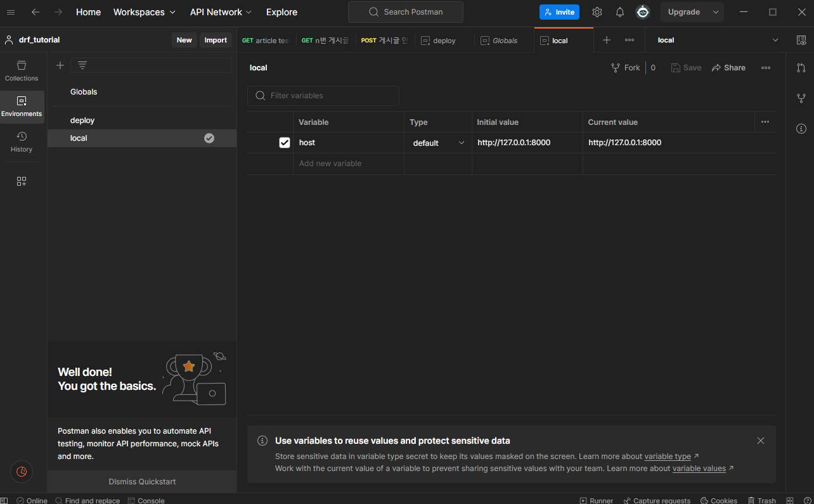Open the variable values link
This screenshot has width=814, height=504.
(699, 468)
